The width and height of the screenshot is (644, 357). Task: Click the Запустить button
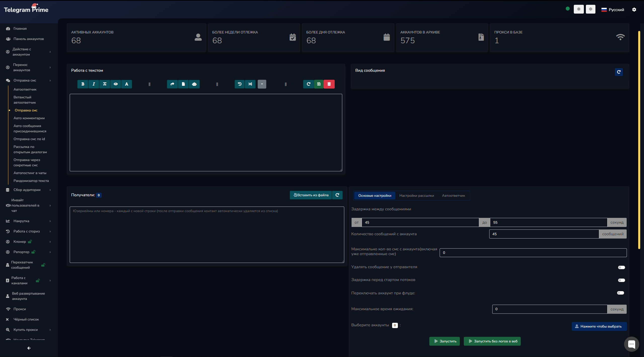pos(445,341)
